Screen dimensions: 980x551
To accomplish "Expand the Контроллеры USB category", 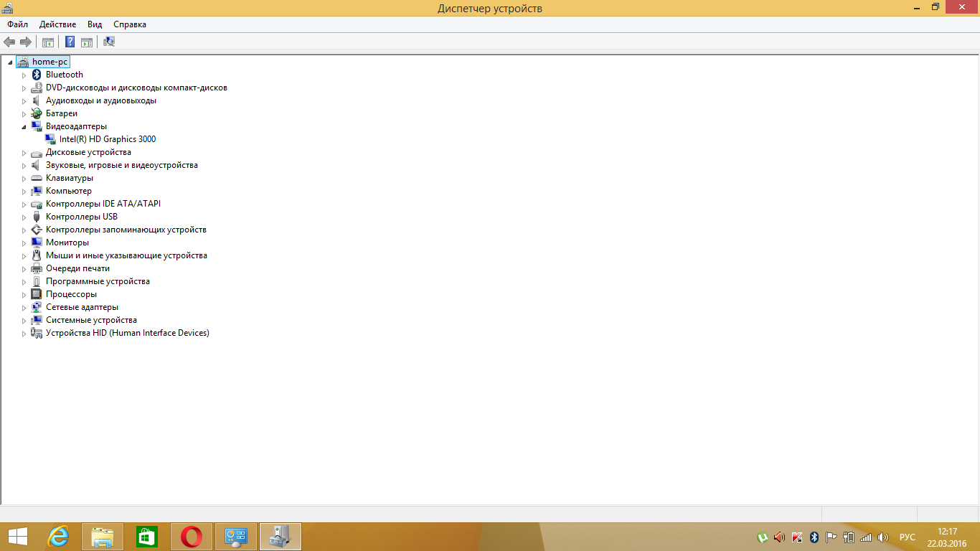I will (24, 217).
